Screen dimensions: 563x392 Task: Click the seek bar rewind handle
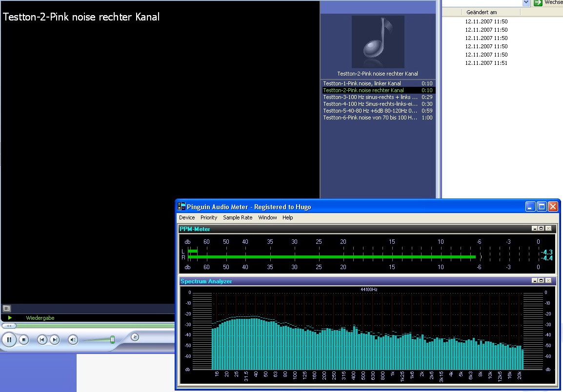point(9,326)
